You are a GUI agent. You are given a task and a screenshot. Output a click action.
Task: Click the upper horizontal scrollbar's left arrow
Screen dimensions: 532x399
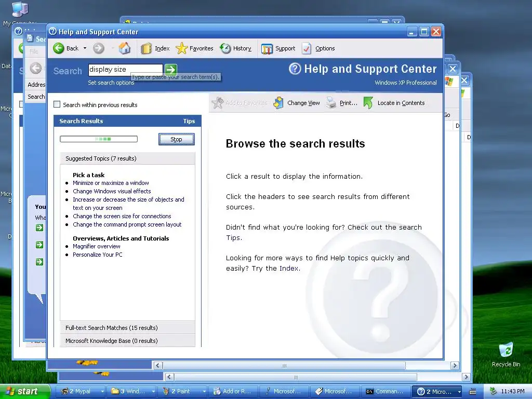pos(157,365)
